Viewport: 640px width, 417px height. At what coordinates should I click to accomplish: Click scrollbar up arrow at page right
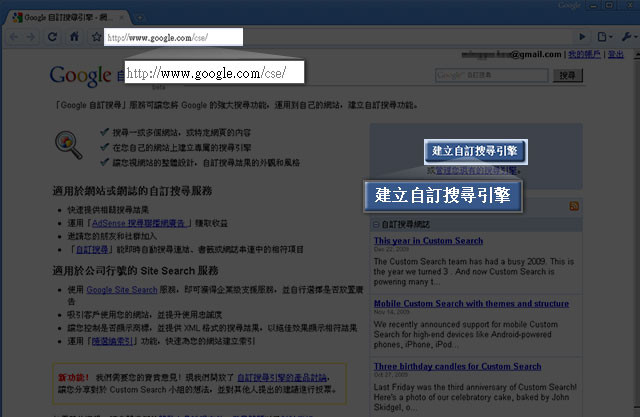(x=637, y=55)
